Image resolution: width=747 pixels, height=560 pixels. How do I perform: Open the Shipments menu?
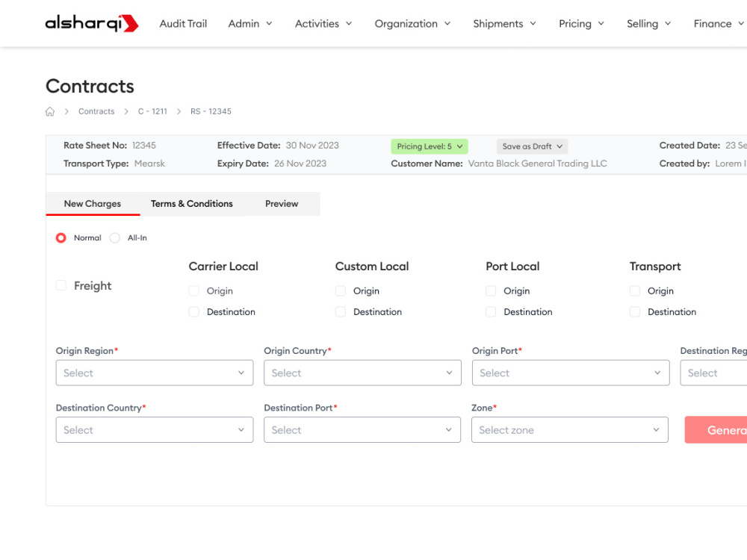coord(504,24)
